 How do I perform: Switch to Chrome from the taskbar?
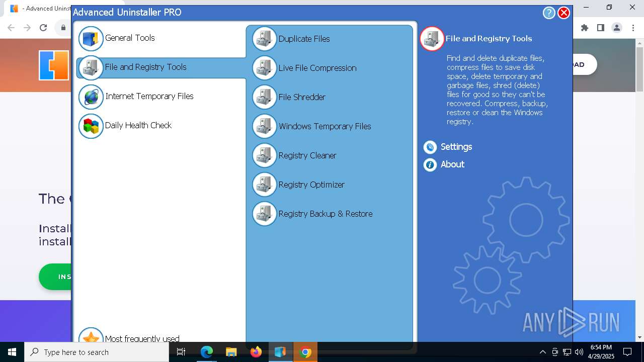305,352
